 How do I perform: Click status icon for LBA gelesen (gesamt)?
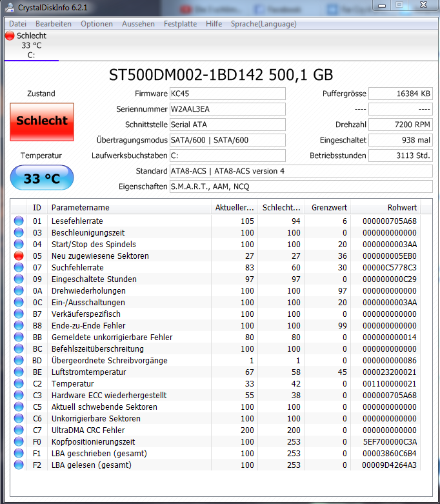point(19,465)
